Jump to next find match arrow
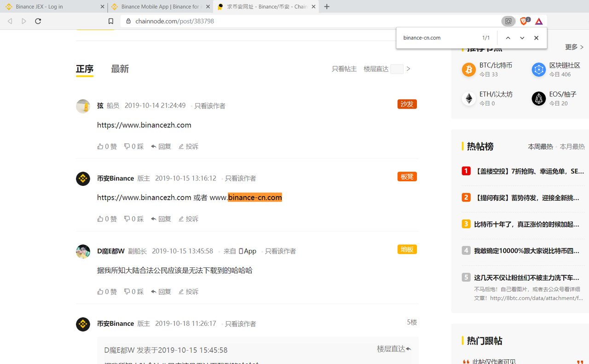 click(522, 38)
